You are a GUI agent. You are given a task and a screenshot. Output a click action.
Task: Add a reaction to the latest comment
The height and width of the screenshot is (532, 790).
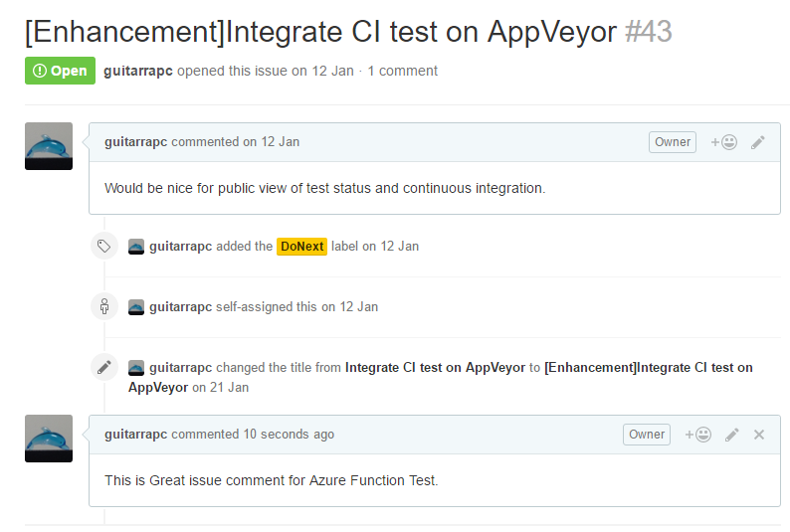click(x=697, y=435)
